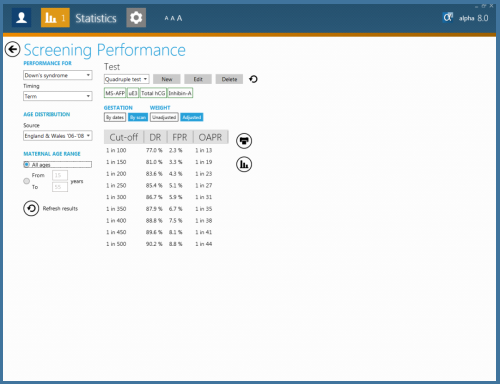Click the To age input field
Screen dimensions: 500x384
[60, 187]
